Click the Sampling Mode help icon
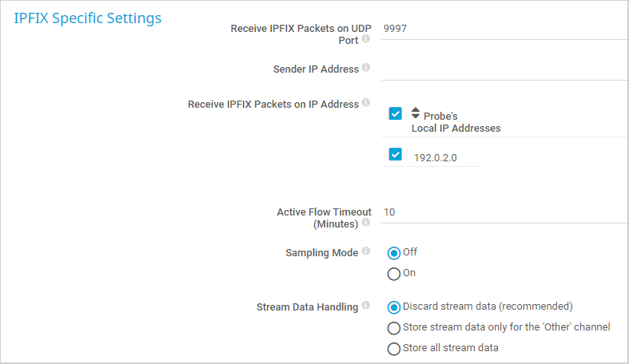The image size is (629, 364). (x=366, y=251)
